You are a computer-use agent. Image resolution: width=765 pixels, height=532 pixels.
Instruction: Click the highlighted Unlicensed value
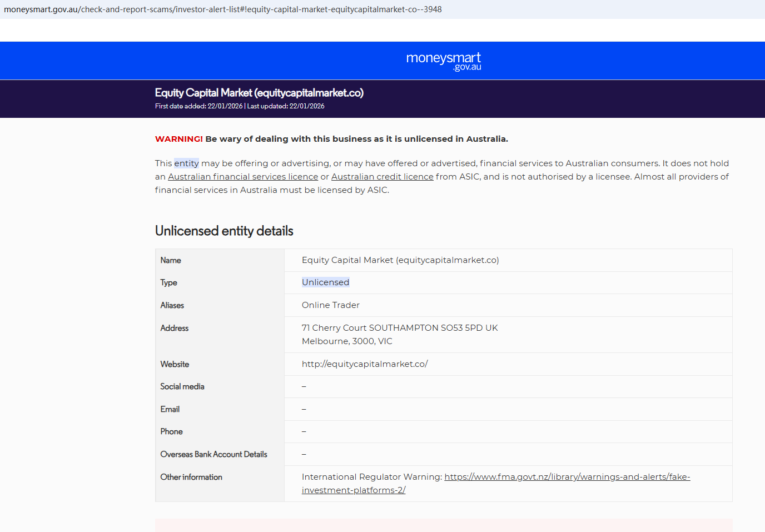pyautogui.click(x=325, y=282)
